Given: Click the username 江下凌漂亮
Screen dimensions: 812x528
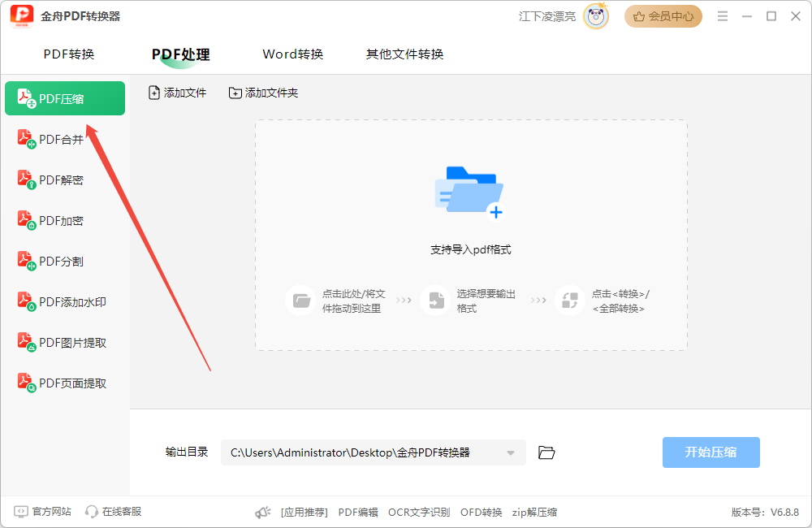Looking at the screenshot, I should [546, 16].
